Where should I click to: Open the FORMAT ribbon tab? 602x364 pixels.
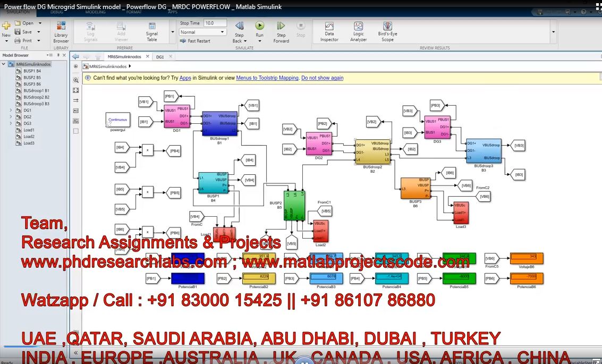pos(134,12)
